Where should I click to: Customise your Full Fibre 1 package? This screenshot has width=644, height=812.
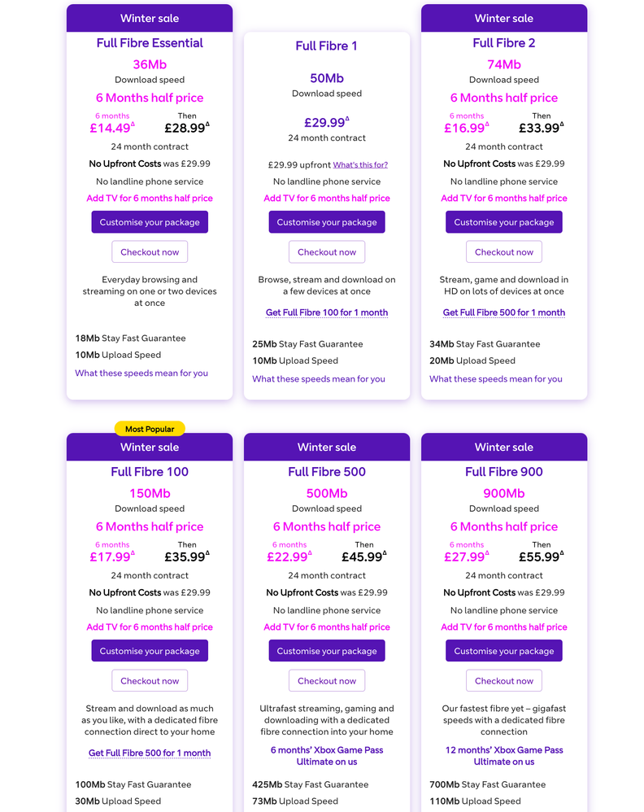(x=327, y=222)
